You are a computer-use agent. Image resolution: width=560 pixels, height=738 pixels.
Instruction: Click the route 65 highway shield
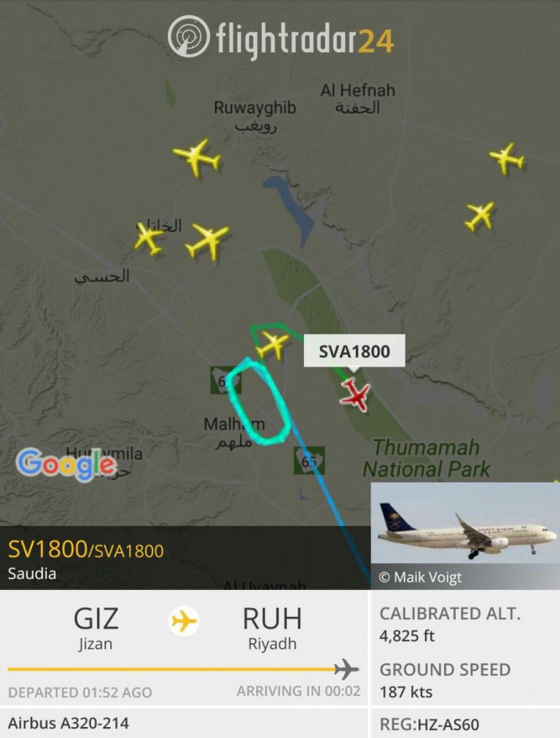tap(309, 460)
